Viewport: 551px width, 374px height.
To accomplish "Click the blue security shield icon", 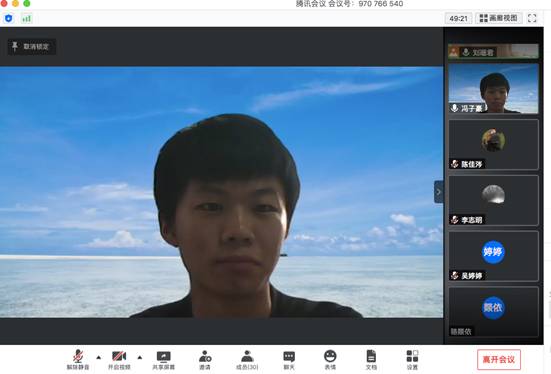I will pos(9,18).
